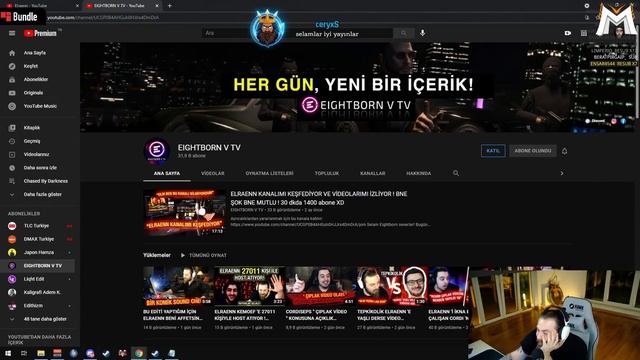Image resolution: width=640 pixels, height=360 pixels.
Task: Click TÜMÜNÜ OYNAT play all
Action: [x=203, y=256]
